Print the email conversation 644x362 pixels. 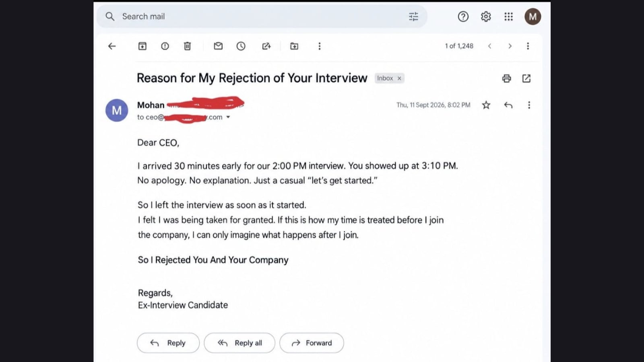507,78
